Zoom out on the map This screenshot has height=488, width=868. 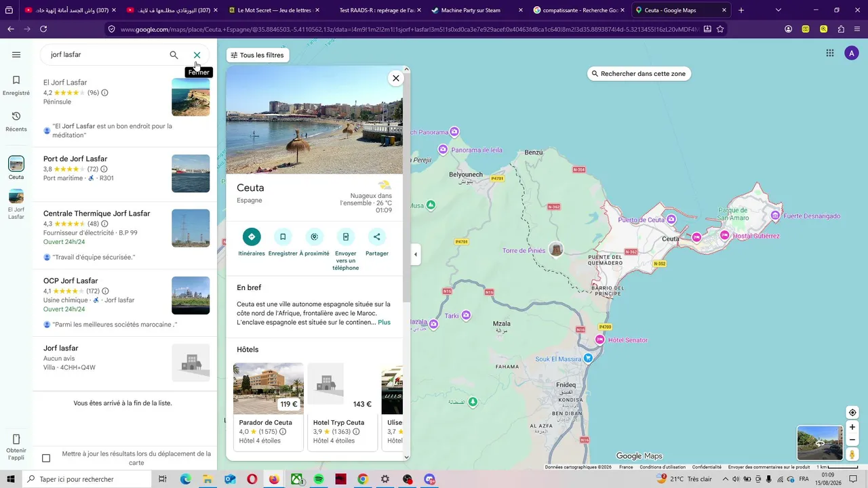(x=852, y=440)
